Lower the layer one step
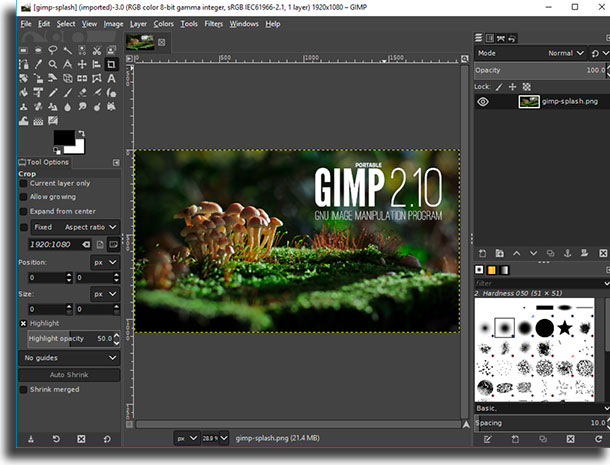The height and width of the screenshot is (465, 610). click(x=533, y=253)
